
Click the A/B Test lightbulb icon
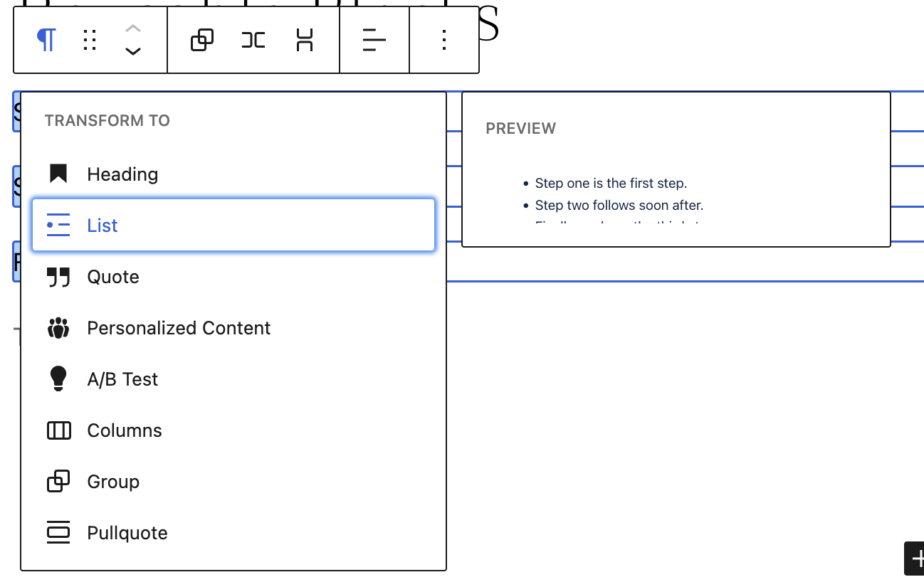[58, 379]
